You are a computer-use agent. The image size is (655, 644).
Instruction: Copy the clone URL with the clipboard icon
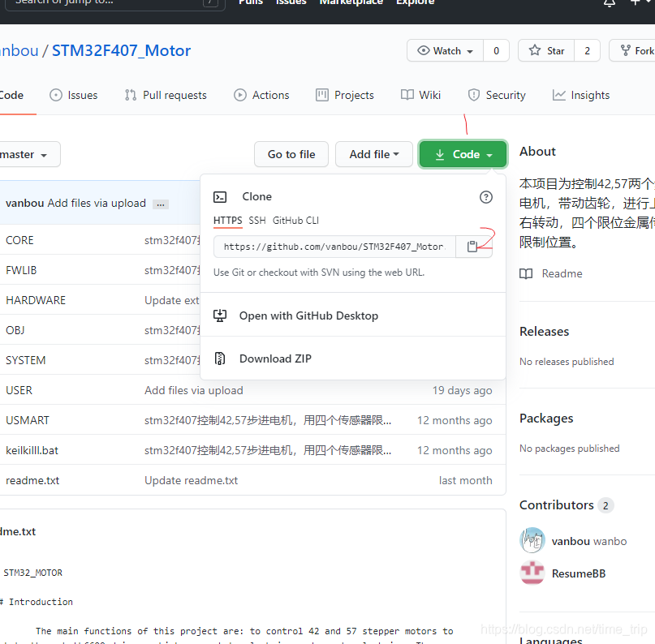[472, 247]
